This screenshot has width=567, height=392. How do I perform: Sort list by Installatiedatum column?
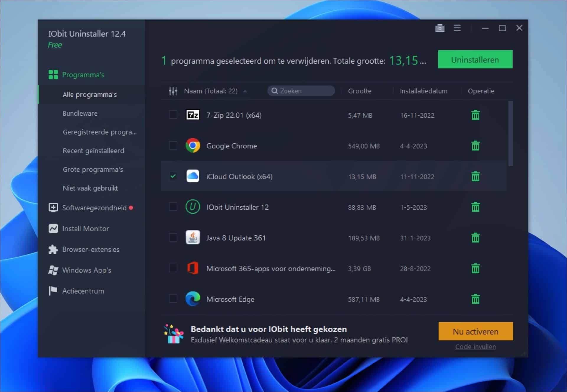[423, 91]
